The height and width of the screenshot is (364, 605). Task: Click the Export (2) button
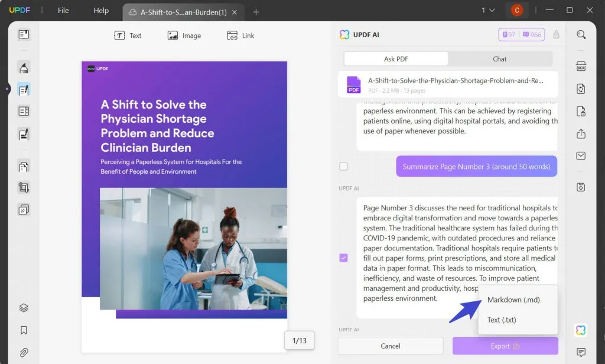pos(505,346)
